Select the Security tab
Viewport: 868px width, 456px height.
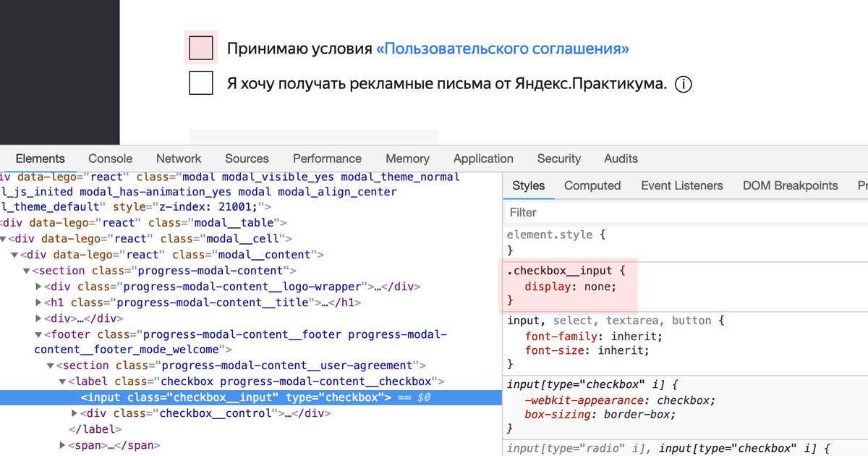click(558, 159)
